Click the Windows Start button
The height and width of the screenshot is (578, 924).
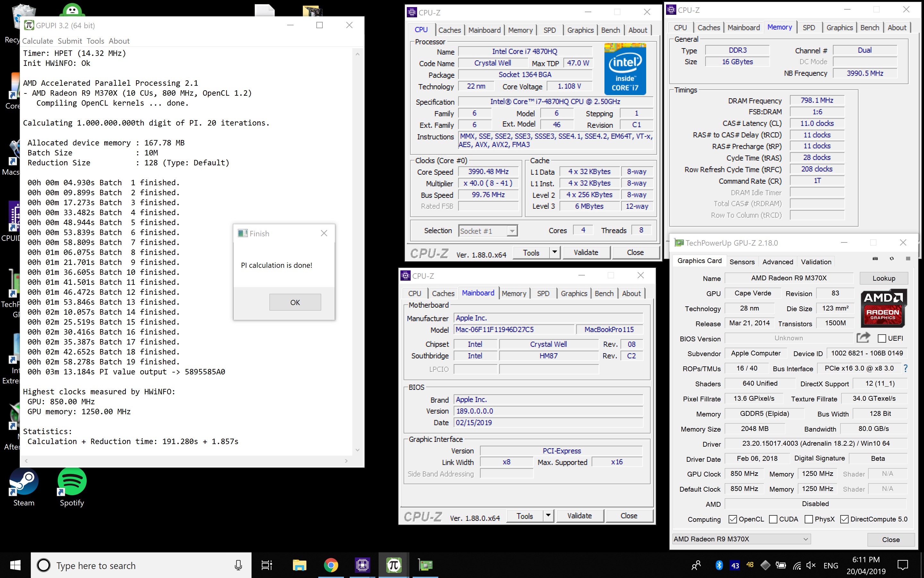pyautogui.click(x=15, y=565)
